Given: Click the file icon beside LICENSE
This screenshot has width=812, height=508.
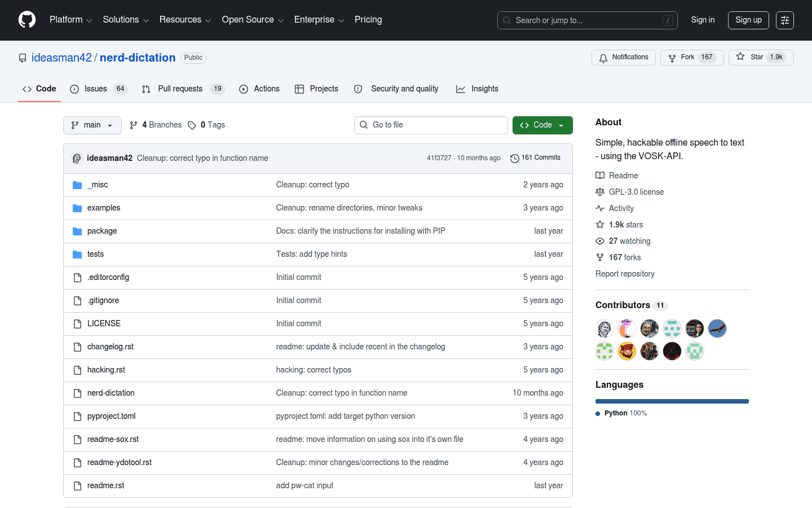Looking at the screenshot, I should coord(77,324).
